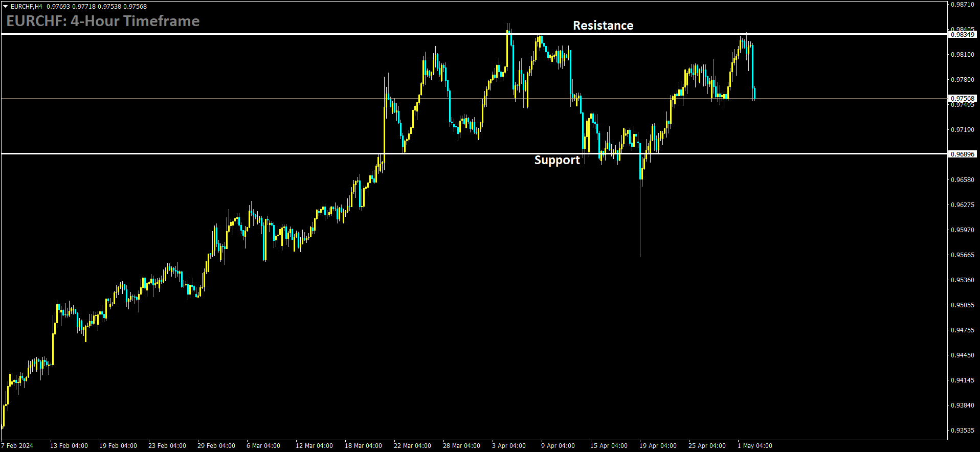980x452 pixels.
Task: Click the 0.94755 price axis label
Action: coord(963,330)
